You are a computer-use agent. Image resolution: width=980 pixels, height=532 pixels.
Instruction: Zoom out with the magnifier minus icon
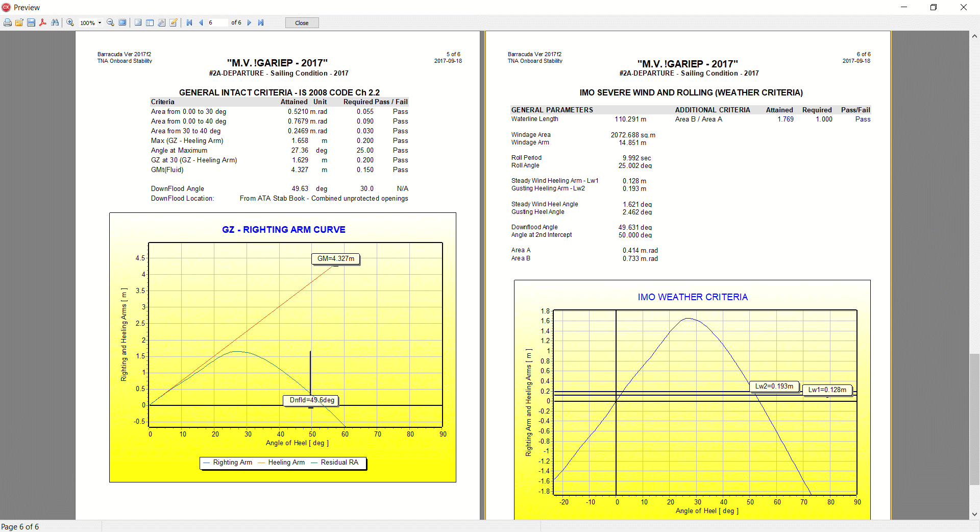point(110,22)
